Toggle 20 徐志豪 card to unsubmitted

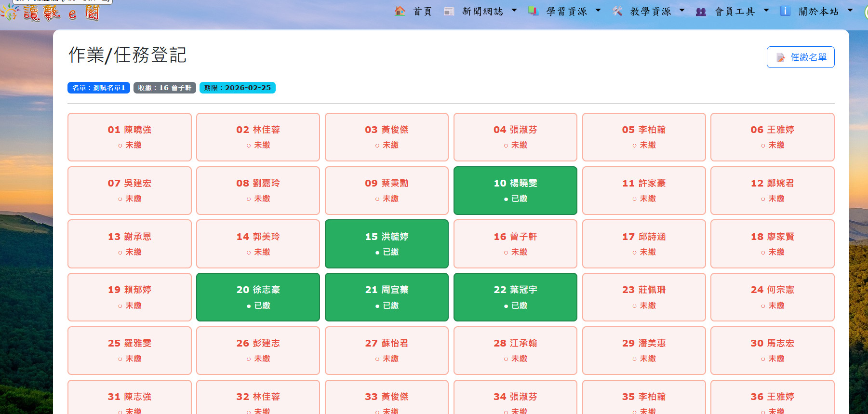click(258, 297)
